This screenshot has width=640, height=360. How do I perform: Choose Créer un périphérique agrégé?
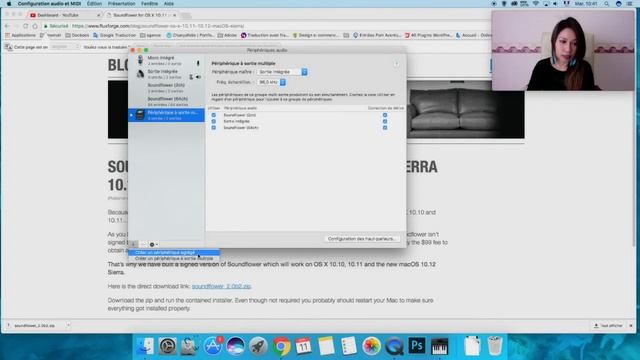tap(174, 253)
